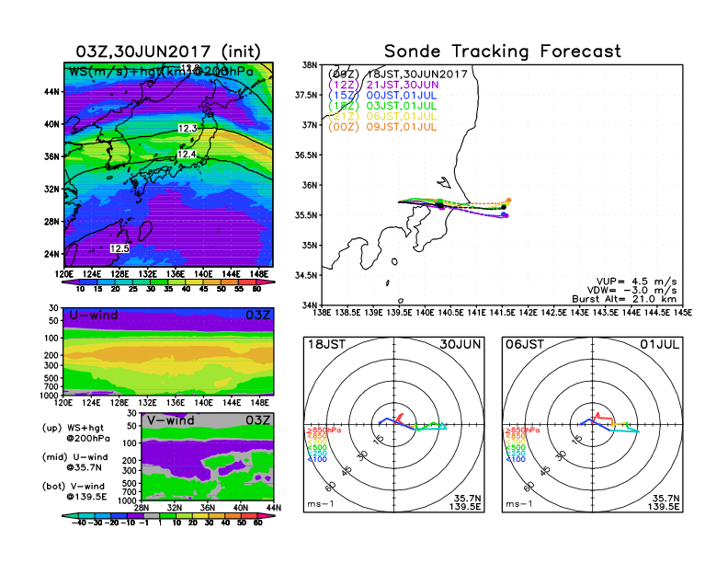
Task: Click the black square burst marker on the track
Action: pyautogui.click(x=438, y=205)
